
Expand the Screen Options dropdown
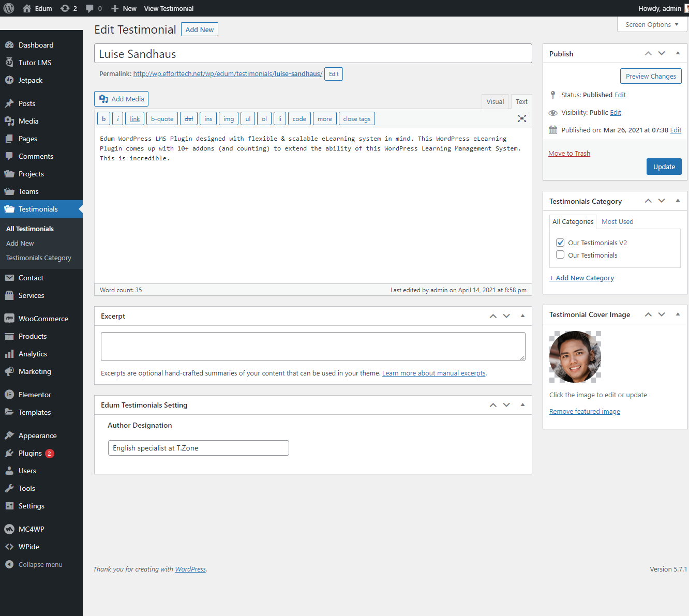pos(652,24)
